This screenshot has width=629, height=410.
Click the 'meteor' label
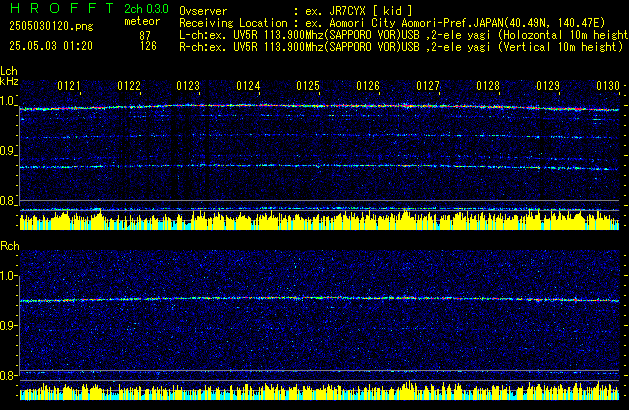pos(142,21)
